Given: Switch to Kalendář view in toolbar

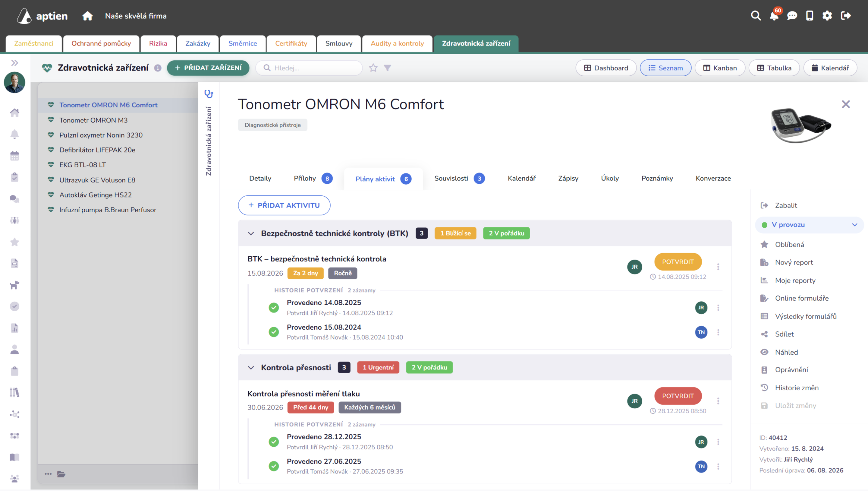Looking at the screenshot, I should click(830, 68).
